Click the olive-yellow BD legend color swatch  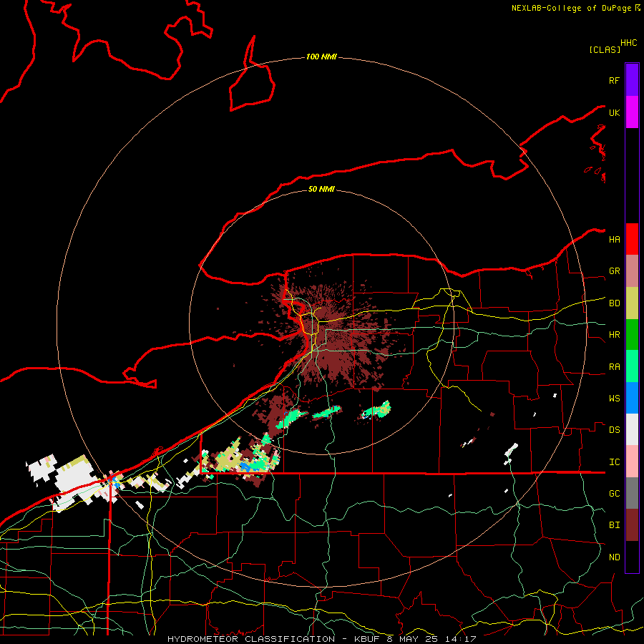click(632, 303)
